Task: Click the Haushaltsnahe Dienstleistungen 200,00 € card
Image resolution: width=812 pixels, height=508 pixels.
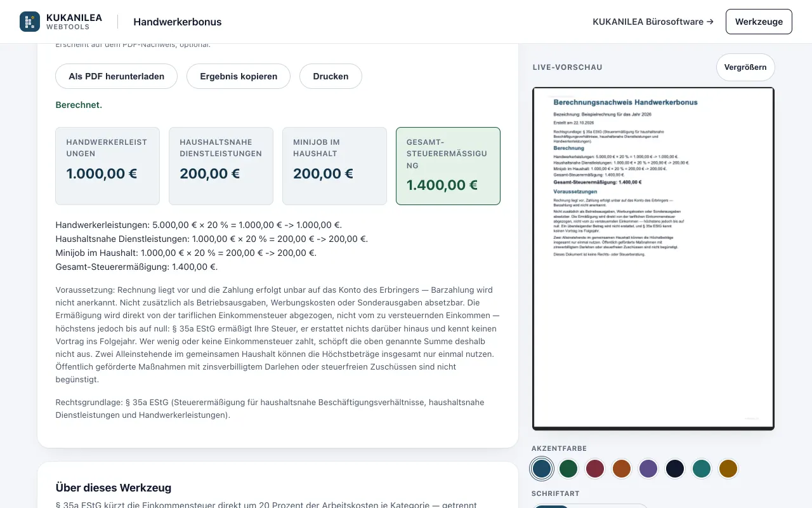Action: (x=221, y=166)
